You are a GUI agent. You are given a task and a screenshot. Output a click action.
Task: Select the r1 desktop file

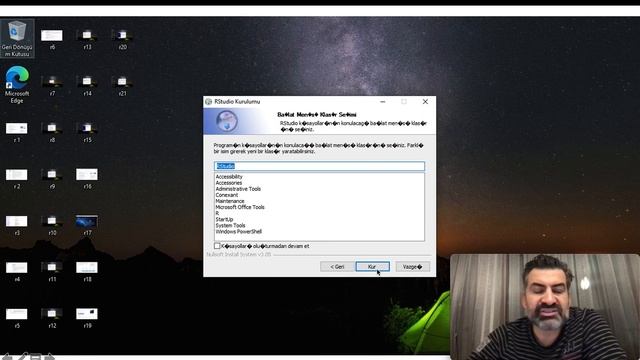[17, 132]
